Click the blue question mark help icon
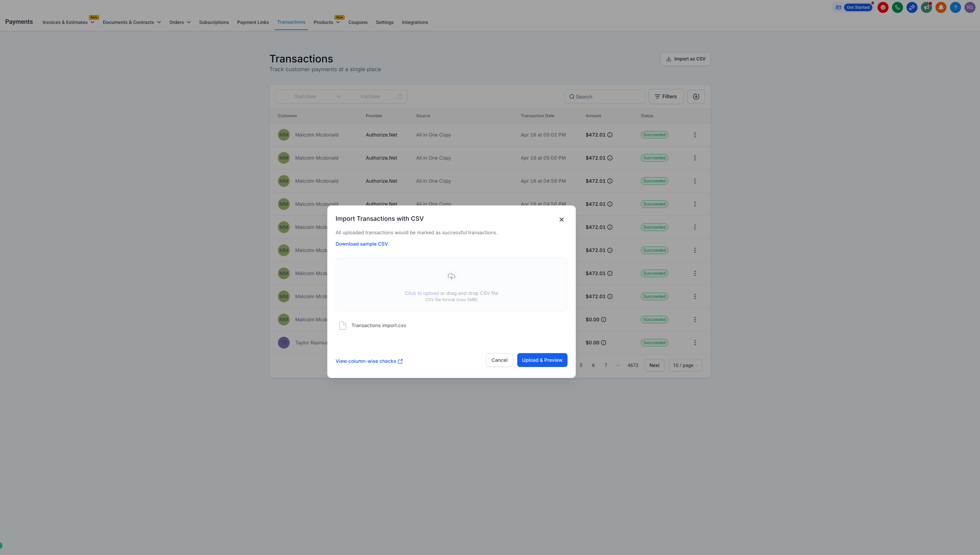 pyautogui.click(x=955, y=7)
